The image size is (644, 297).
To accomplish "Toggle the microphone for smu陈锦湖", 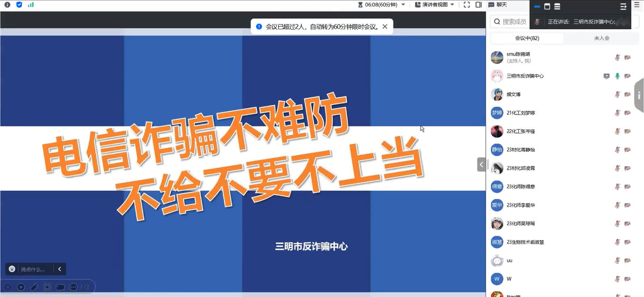I will tap(617, 57).
